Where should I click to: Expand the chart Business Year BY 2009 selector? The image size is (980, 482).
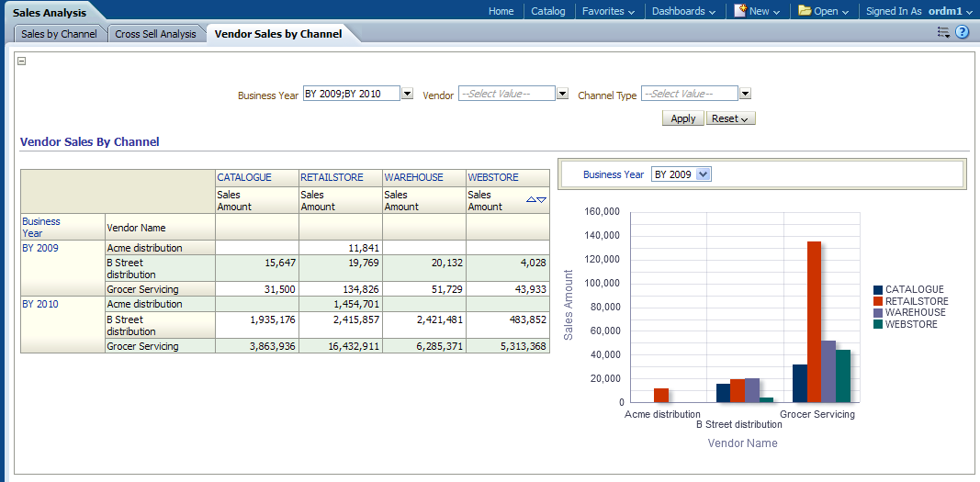click(704, 174)
